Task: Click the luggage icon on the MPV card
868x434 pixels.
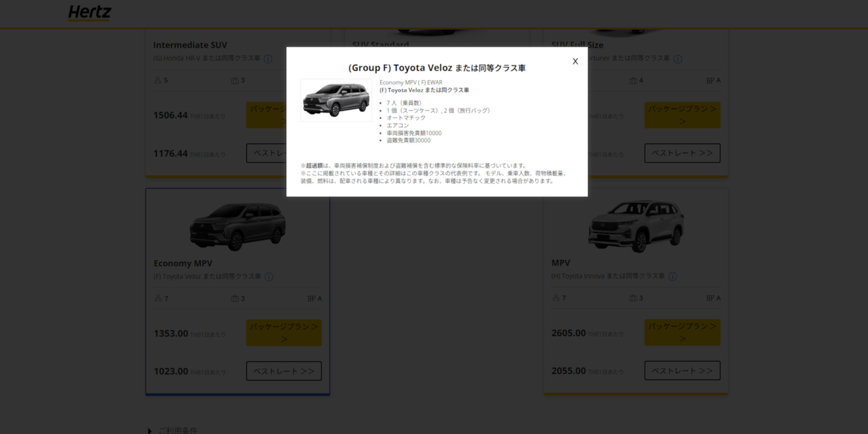Action: point(633,298)
